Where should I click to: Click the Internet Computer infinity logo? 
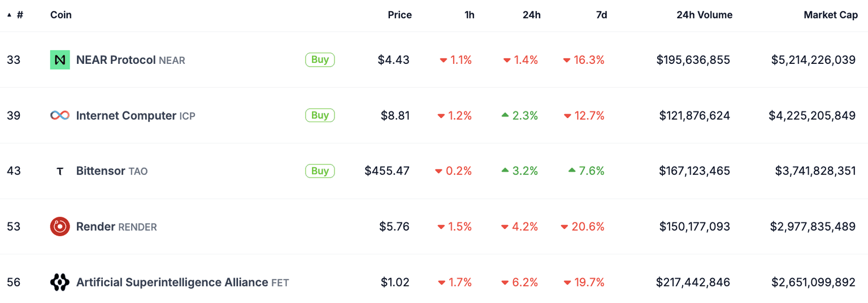tap(60, 115)
